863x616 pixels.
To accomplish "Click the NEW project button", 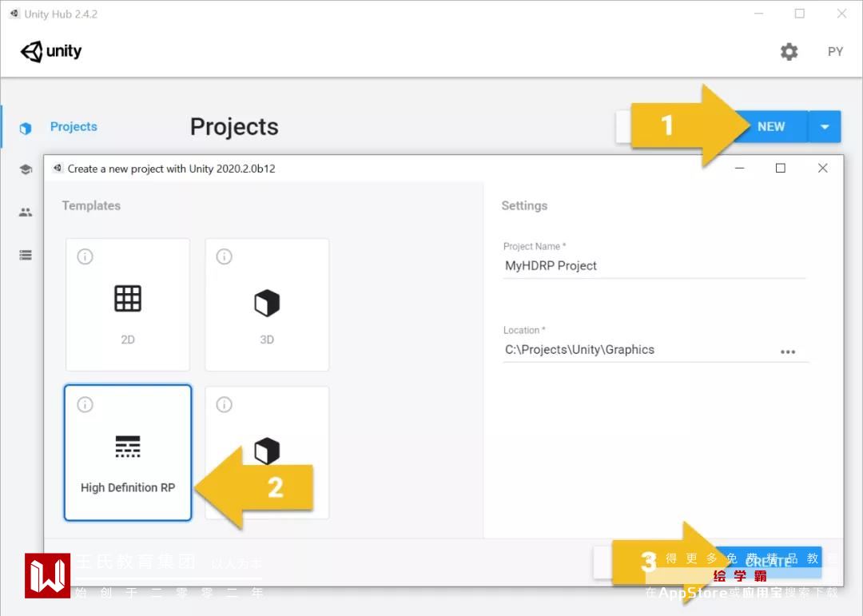I will click(770, 126).
